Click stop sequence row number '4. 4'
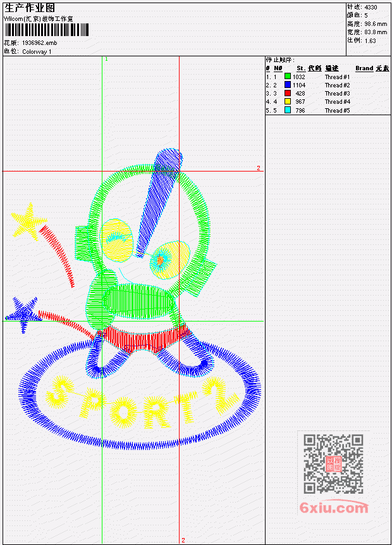This screenshot has height=545, width=392. [271, 102]
